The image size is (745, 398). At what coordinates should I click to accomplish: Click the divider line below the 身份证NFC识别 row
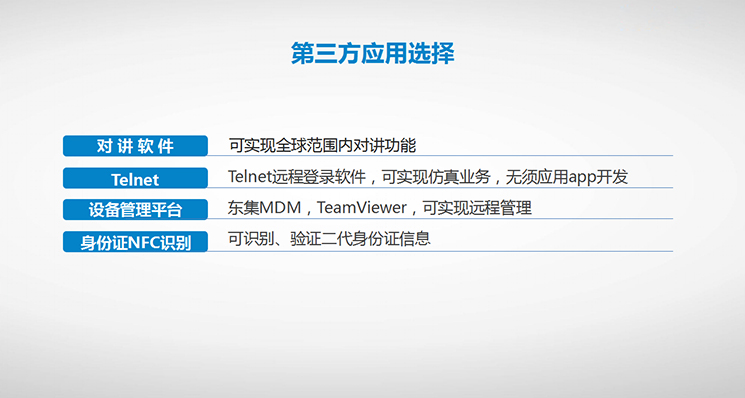pyautogui.click(x=440, y=251)
